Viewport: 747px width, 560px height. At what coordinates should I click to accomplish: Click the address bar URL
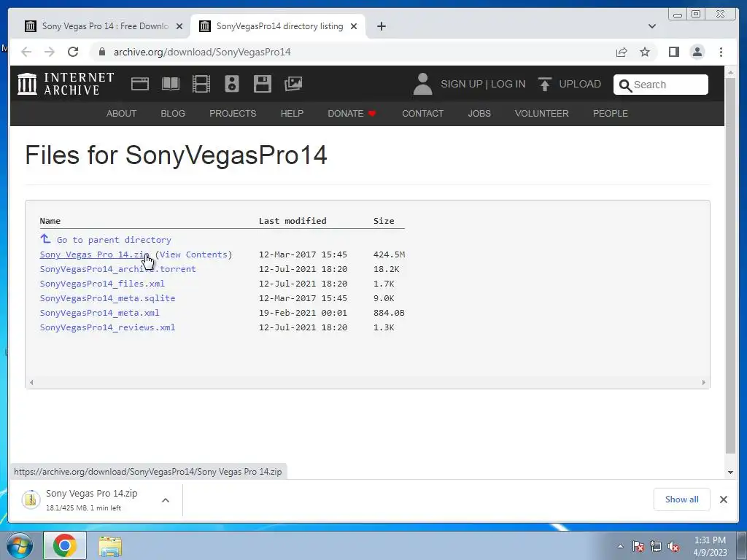[202, 52]
